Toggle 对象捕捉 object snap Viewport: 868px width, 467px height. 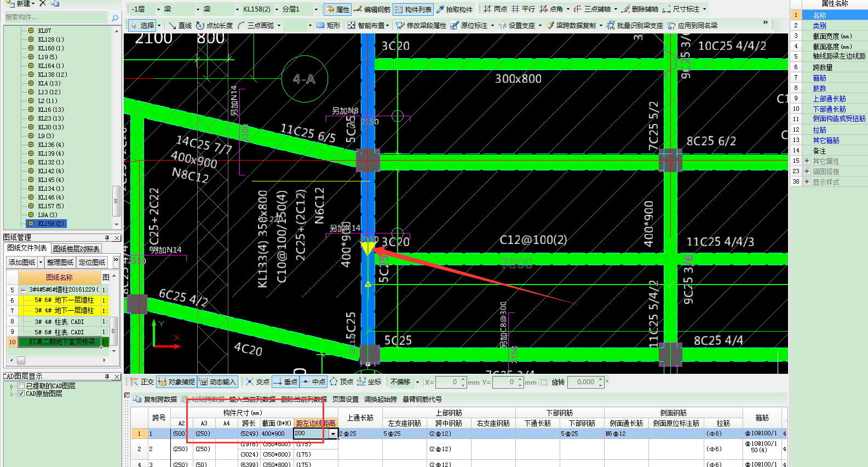pyautogui.click(x=176, y=382)
